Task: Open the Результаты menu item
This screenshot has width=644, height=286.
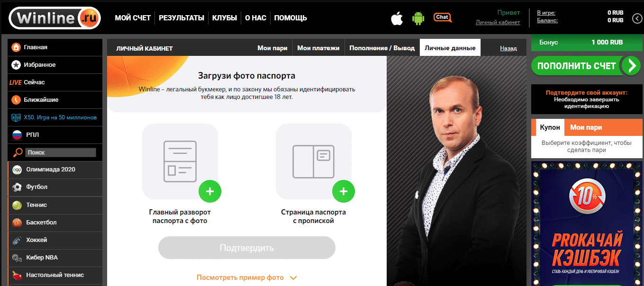Action: [181, 18]
